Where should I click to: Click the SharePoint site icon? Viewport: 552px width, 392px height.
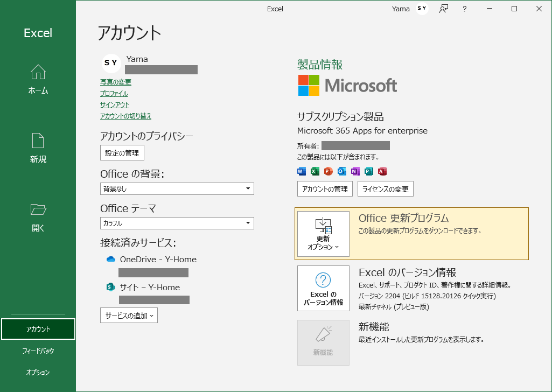(x=111, y=287)
